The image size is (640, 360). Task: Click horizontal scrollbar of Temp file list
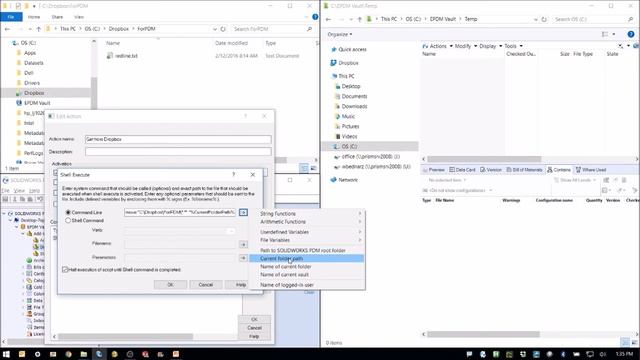(484, 159)
